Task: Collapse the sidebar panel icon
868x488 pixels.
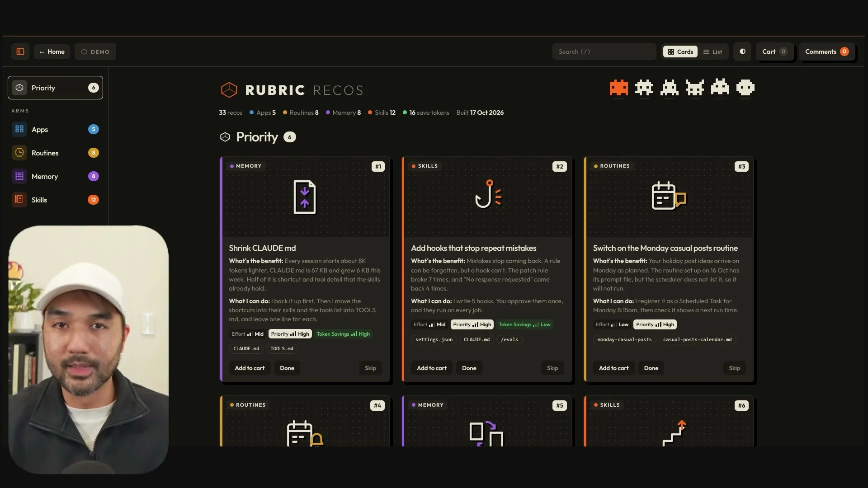Action: pyautogui.click(x=20, y=52)
